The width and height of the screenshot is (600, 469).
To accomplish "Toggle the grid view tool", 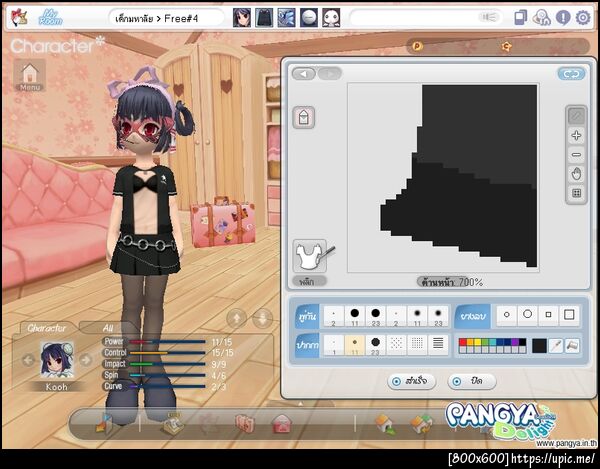I will pos(576,193).
